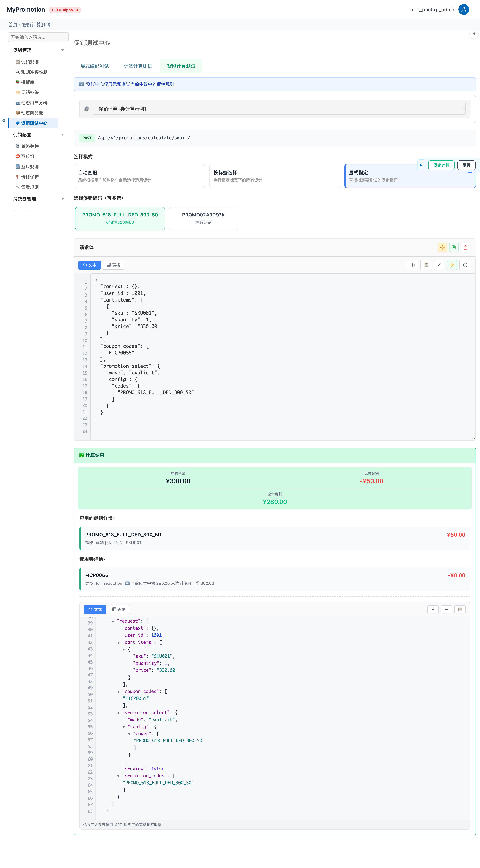Collapse the "coupon_codes" node in response JSON
480x868 pixels.
tap(118, 692)
